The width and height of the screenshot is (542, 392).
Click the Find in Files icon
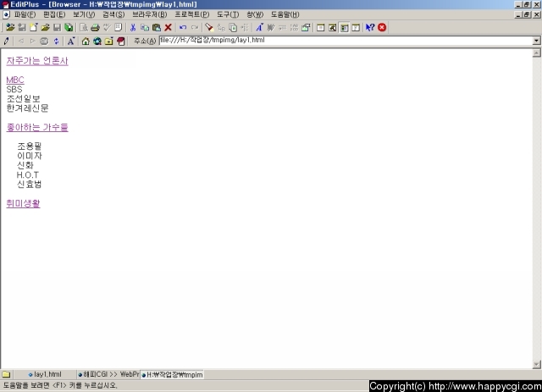coord(234,27)
